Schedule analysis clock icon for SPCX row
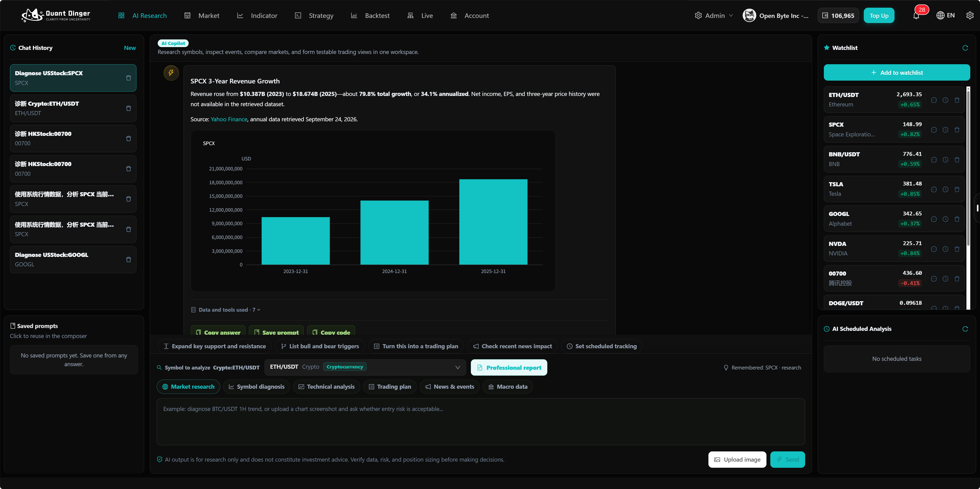Screen dimensions: 980x489 945,130
